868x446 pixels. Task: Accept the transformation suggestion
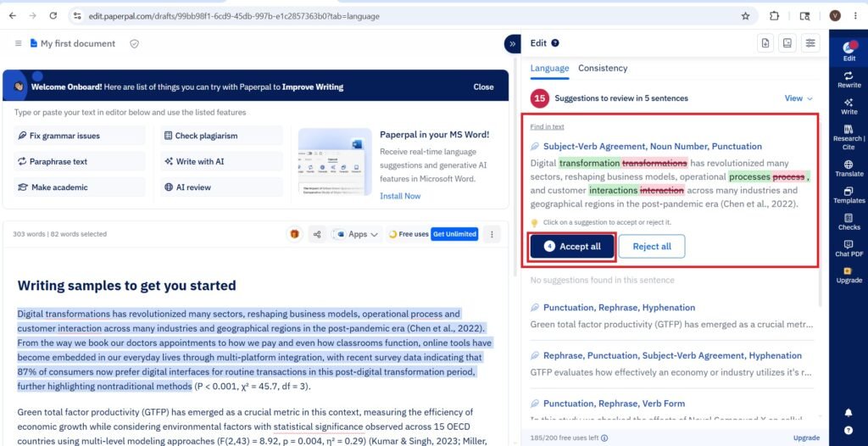pyautogui.click(x=589, y=163)
